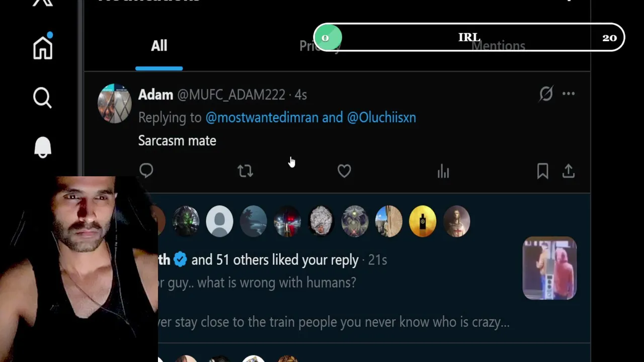The image size is (644, 362).
Task: Open Adam's profile avatar
Action: [x=115, y=104]
